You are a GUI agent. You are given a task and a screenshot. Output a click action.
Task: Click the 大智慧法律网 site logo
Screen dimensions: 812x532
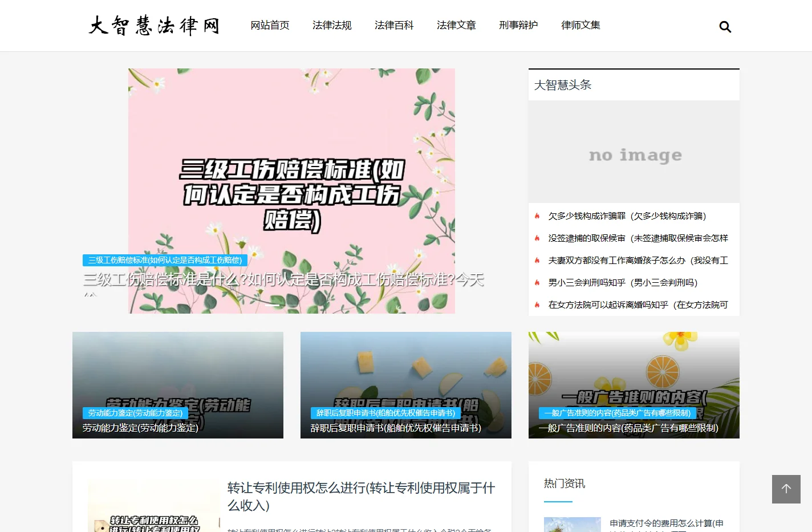pos(154,26)
